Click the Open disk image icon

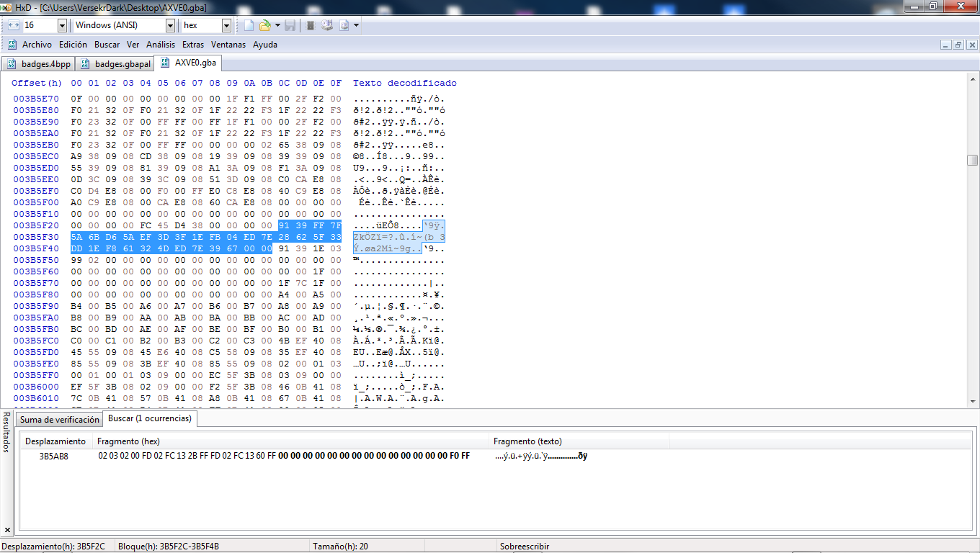pos(344,25)
